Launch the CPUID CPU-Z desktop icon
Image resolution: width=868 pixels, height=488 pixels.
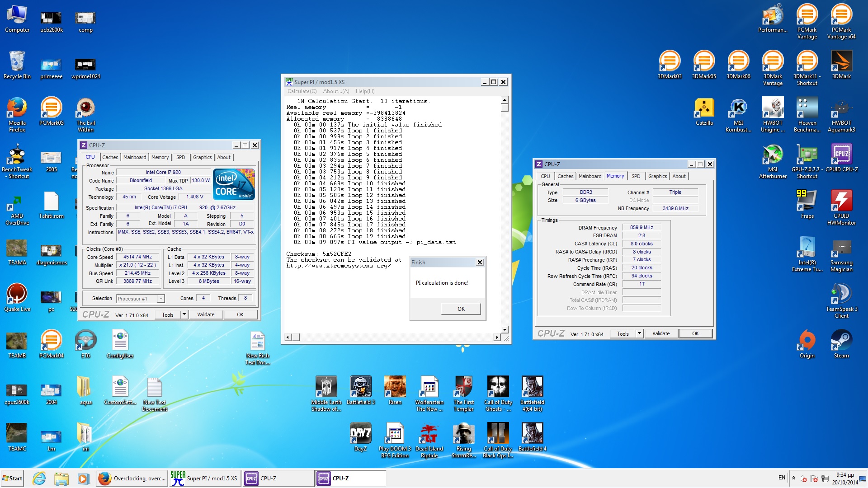pyautogui.click(x=841, y=158)
